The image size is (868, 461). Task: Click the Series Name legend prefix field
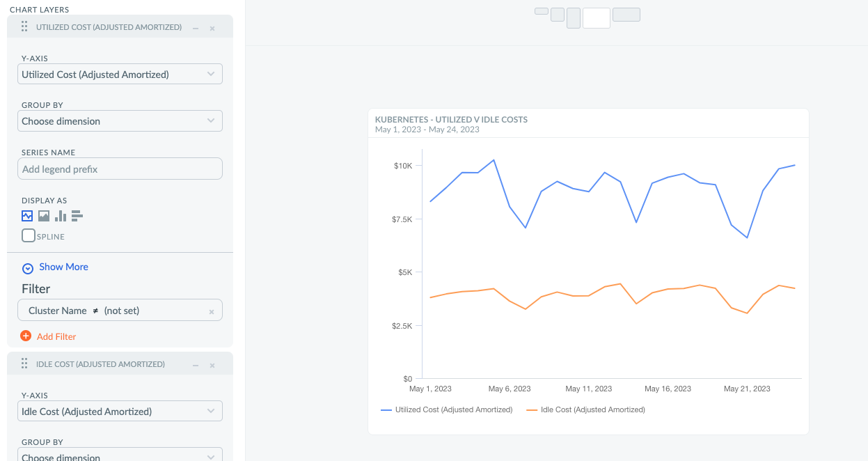[x=120, y=169]
